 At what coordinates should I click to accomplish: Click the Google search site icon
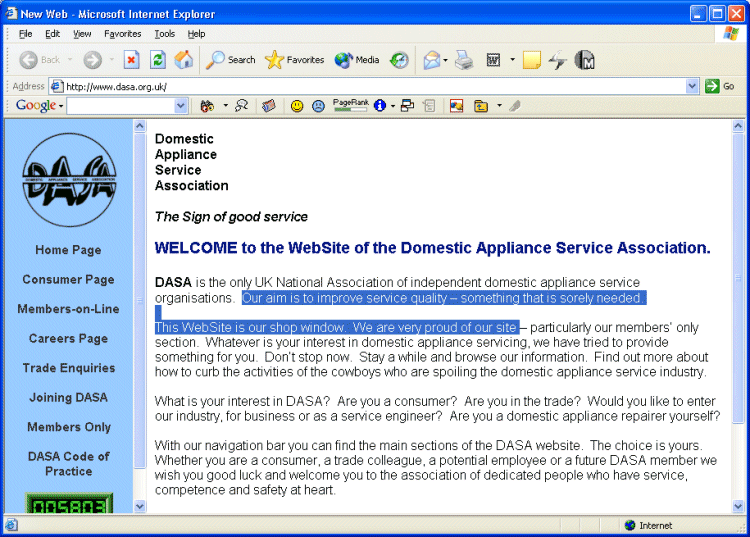(x=242, y=106)
